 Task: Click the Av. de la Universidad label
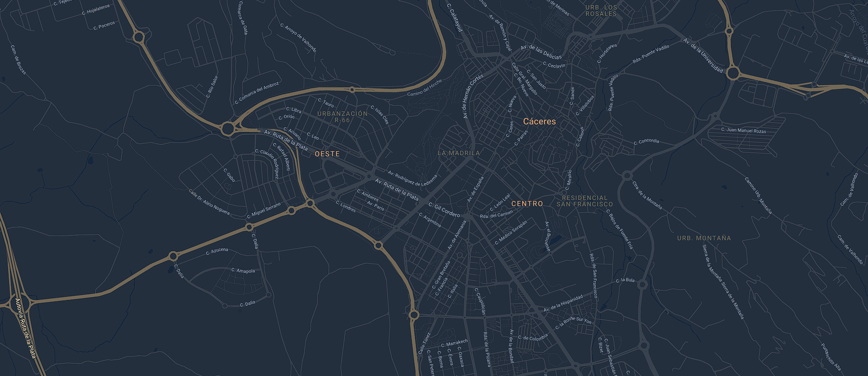coord(703,56)
